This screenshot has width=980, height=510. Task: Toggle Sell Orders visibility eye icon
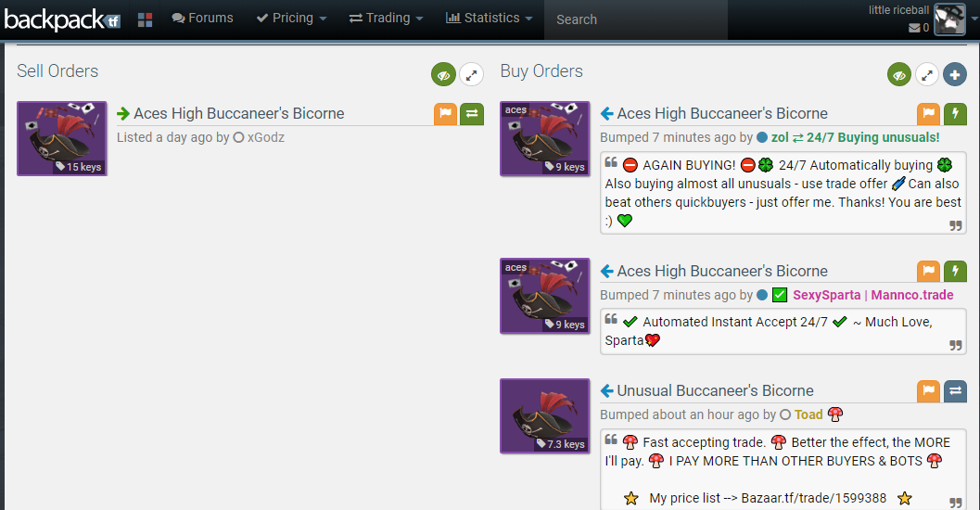(443, 75)
